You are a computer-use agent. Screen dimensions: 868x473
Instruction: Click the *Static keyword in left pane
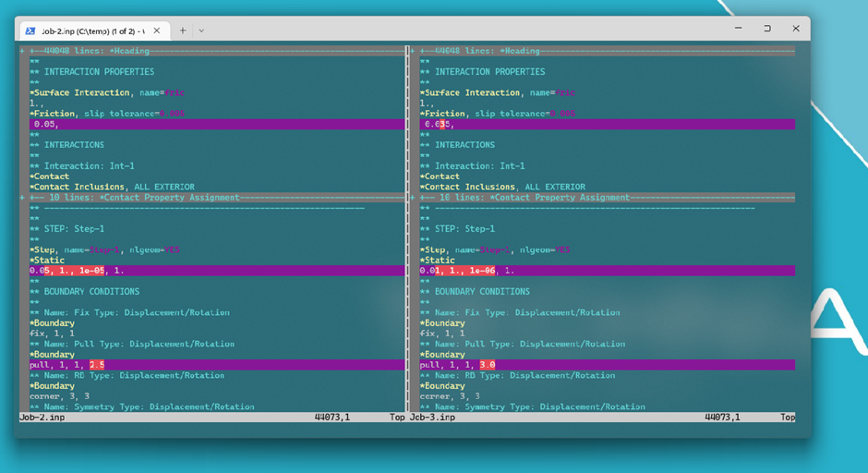point(48,261)
